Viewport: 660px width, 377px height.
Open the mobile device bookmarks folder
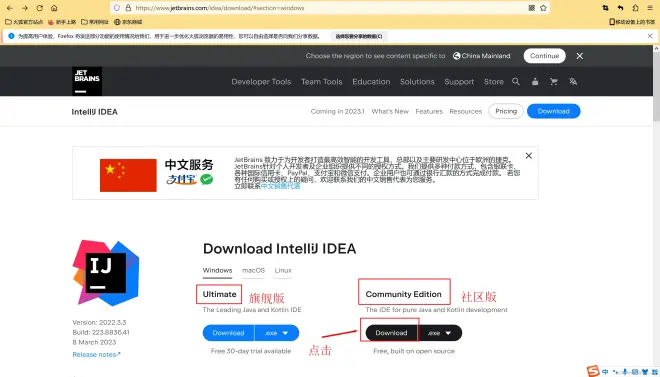[632, 22]
